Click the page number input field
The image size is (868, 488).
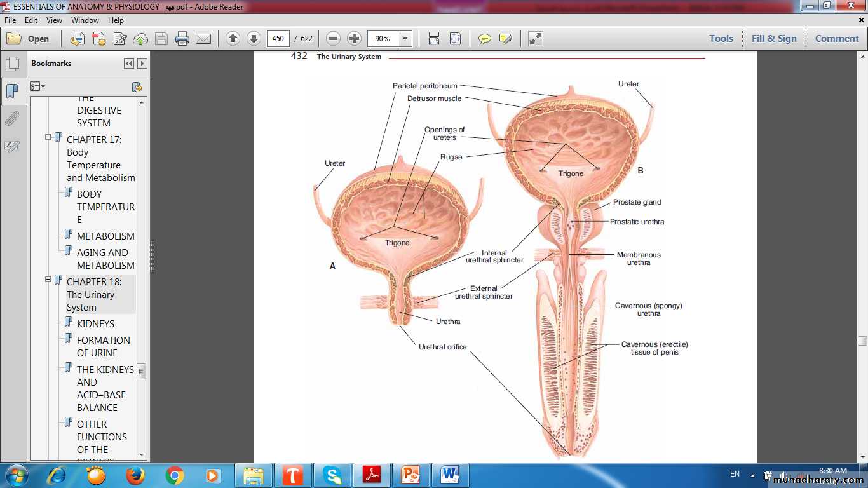click(x=278, y=39)
